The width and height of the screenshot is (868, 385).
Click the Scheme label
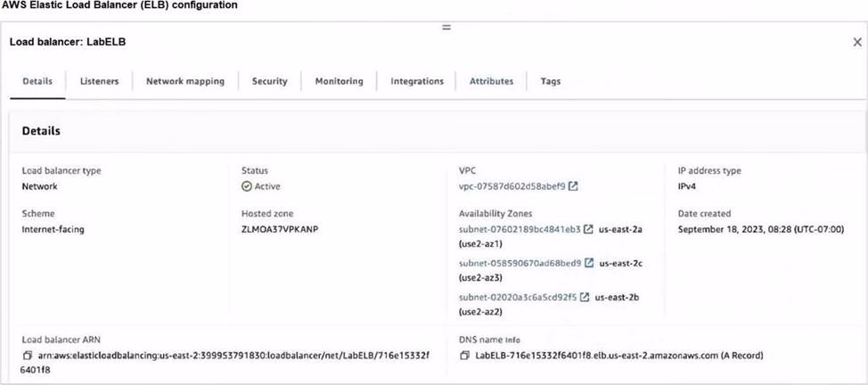point(38,214)
